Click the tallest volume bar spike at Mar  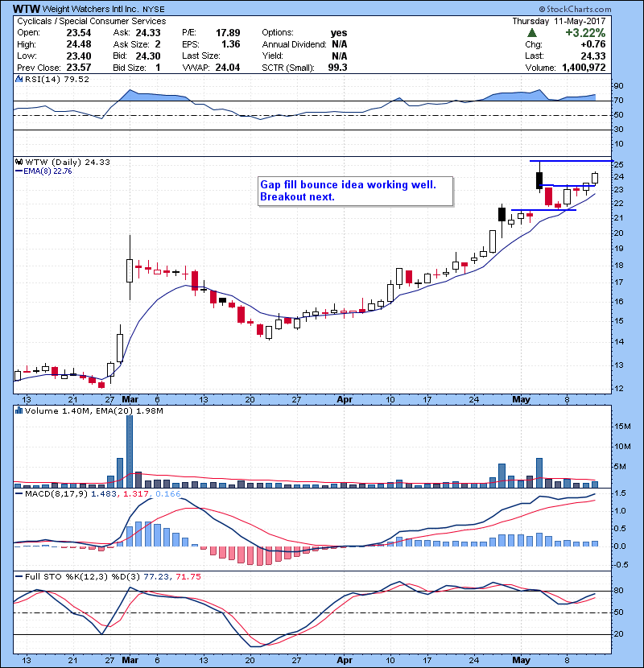point(130,452)
